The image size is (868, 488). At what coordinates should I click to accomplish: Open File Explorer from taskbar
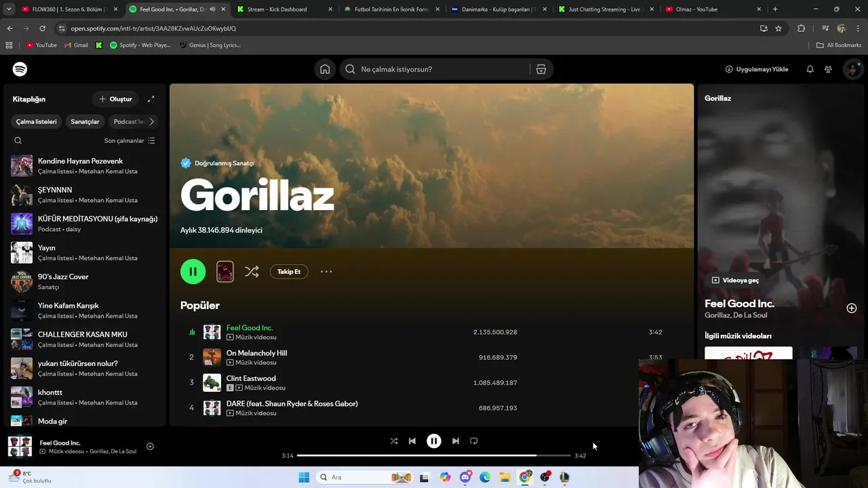[x=505, y=477]
